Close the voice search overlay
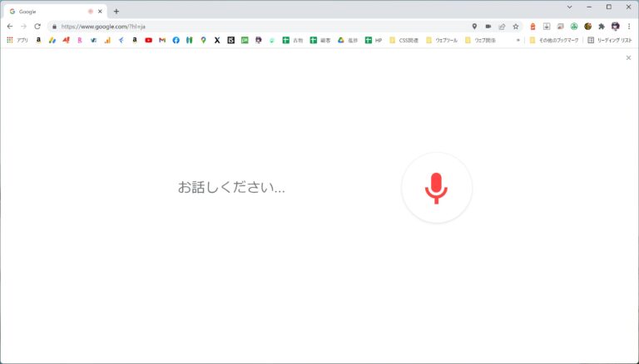The width and height of the screenshot is (639, 364). point(628,57)
